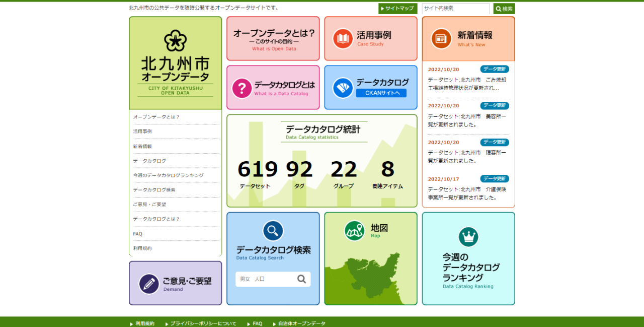
Task: Select sidebar item 活用事例
Action: click(175, 132)
